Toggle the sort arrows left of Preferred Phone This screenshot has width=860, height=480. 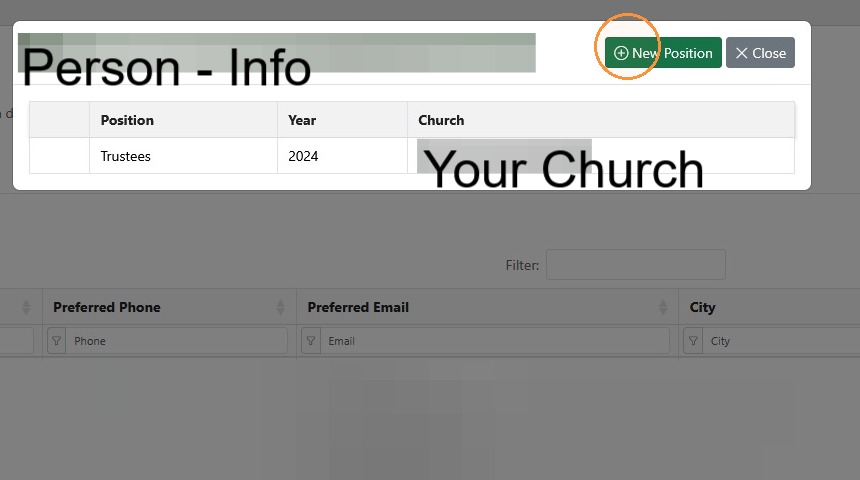(26, 307)
